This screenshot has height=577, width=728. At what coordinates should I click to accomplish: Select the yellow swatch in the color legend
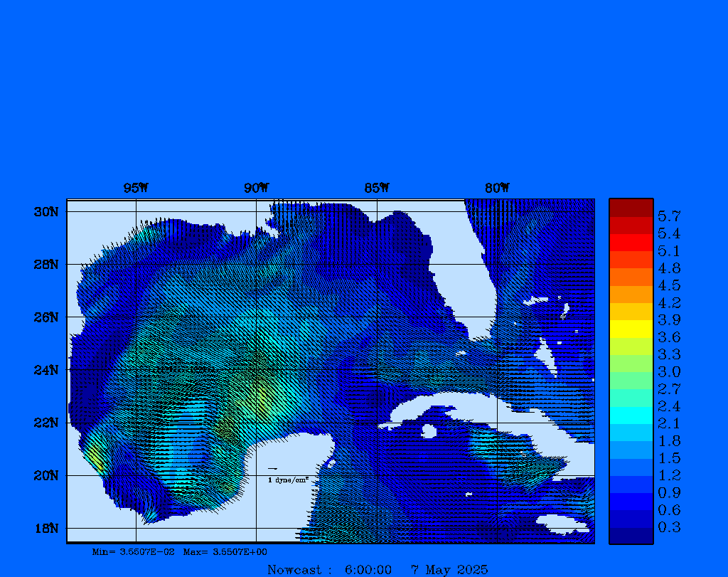click(x=631, y=329)
